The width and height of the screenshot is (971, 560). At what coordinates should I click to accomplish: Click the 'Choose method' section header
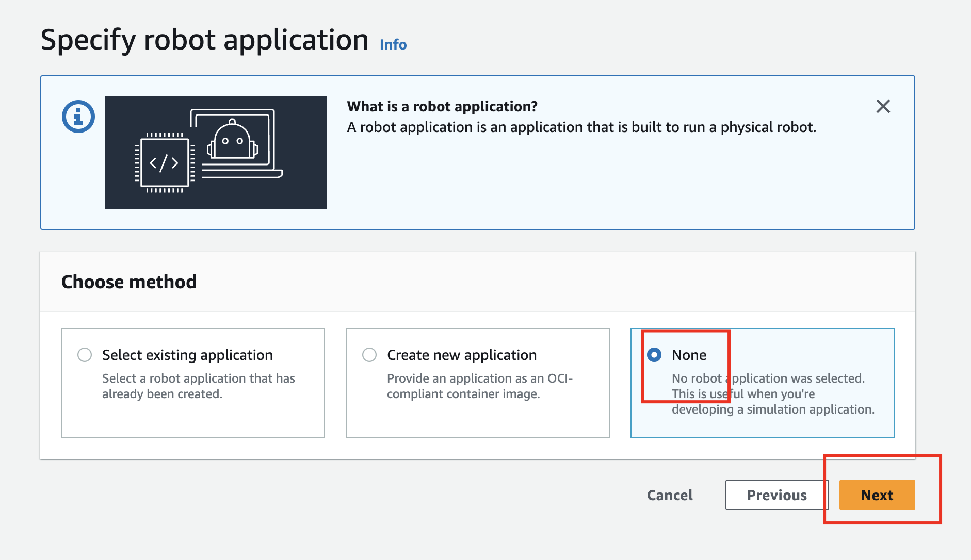coord(129,282)
